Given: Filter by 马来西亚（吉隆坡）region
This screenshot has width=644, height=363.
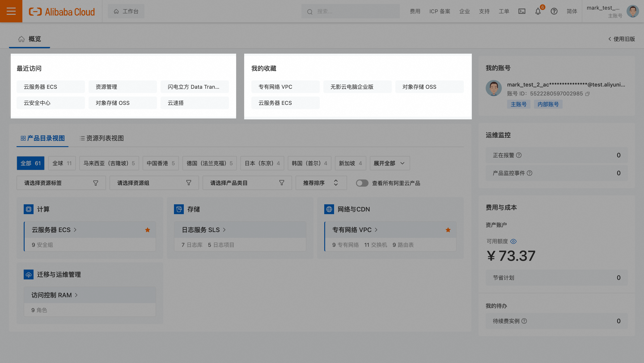Looking at the screenshot, I should click(109, 163).
